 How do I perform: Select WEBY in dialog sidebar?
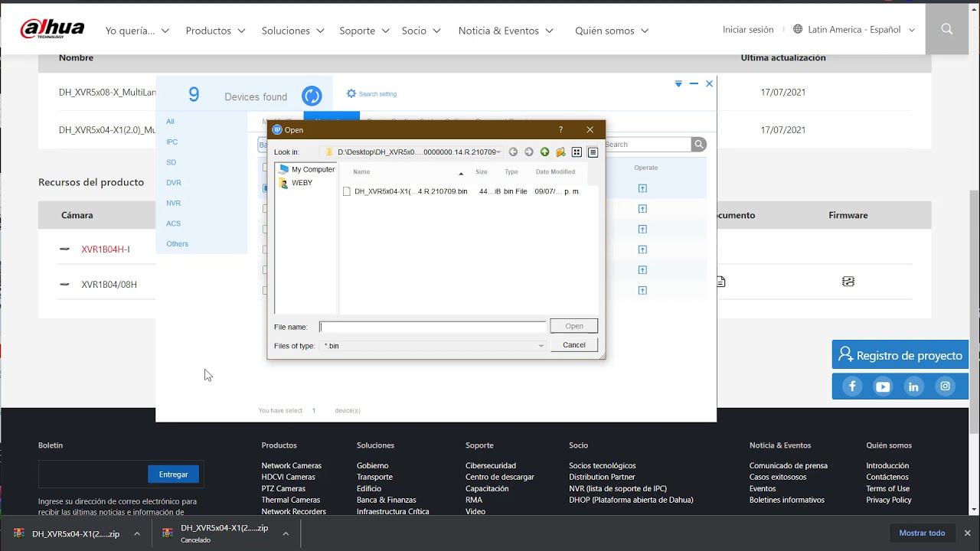(x=296, y=183)
